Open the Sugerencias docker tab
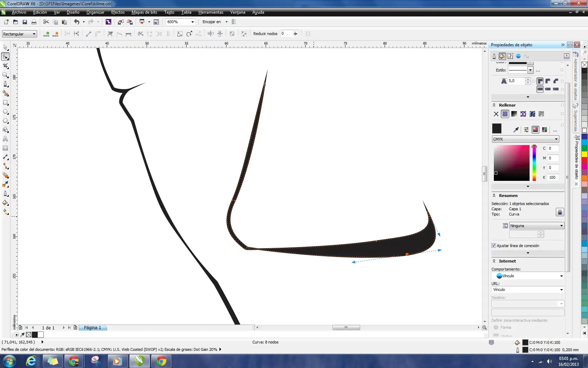 [x=576, y=117]
